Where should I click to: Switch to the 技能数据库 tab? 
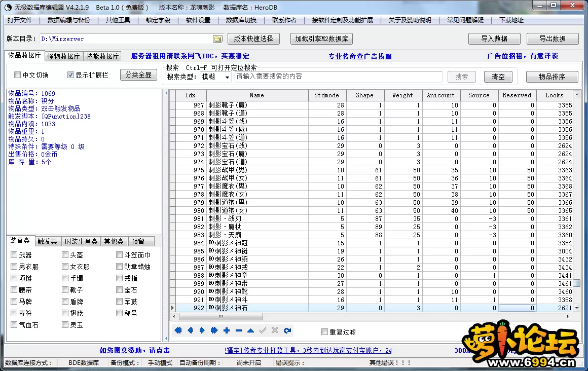102,56
